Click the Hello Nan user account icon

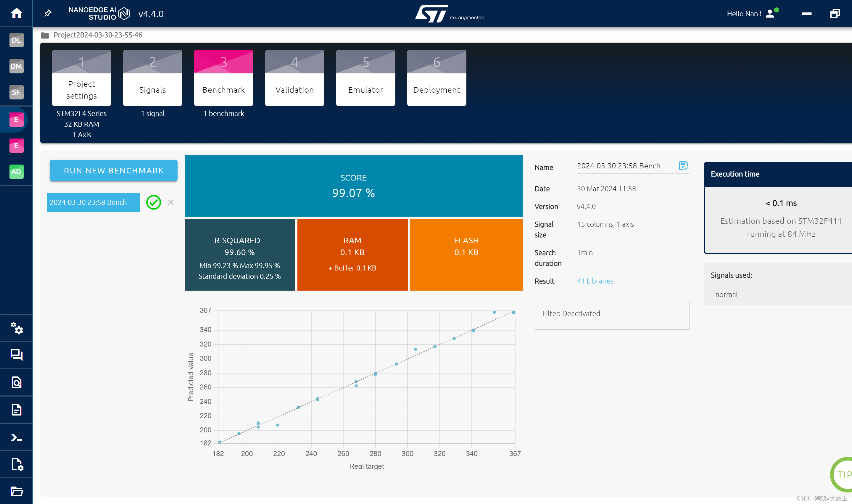770,14
